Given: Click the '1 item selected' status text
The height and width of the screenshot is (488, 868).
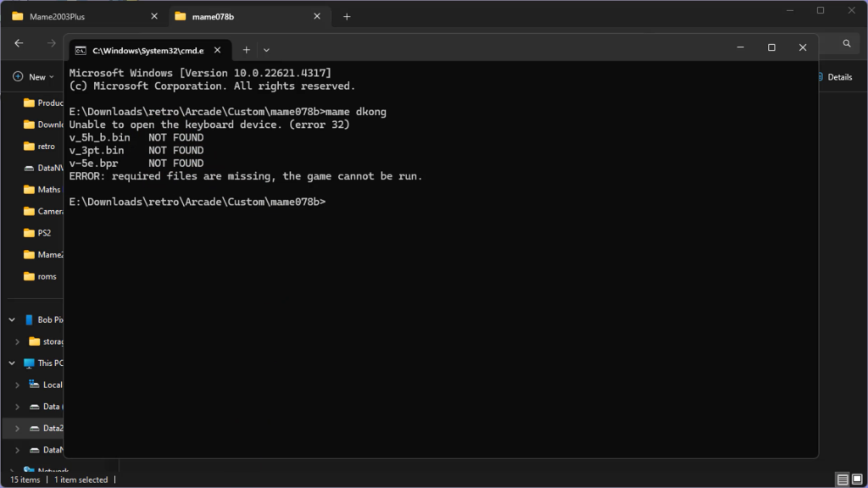Looking at the screenshot, I should [x=81, y=480].
